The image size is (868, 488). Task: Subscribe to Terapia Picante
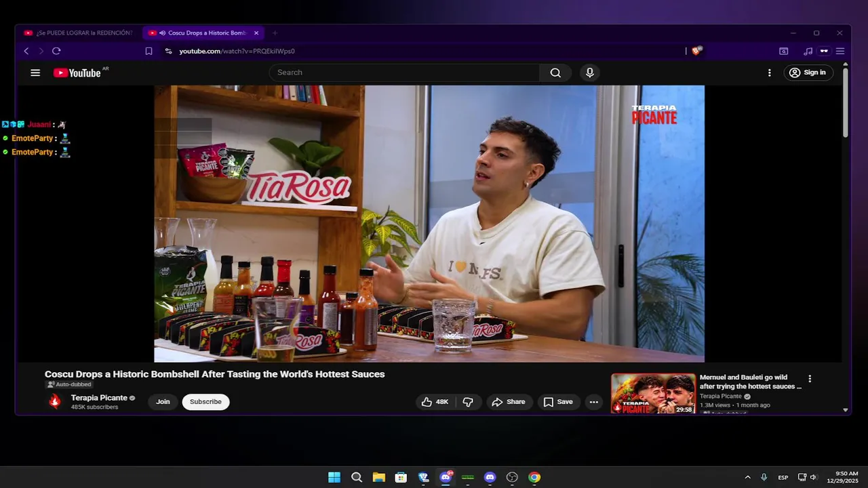[x=205, y=402]
